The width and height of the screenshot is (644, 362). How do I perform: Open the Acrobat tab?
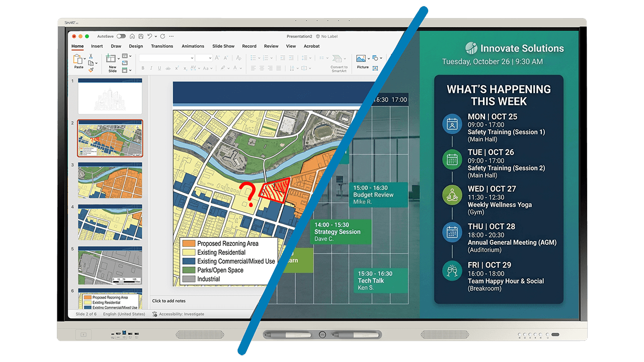tap(311, 46)
